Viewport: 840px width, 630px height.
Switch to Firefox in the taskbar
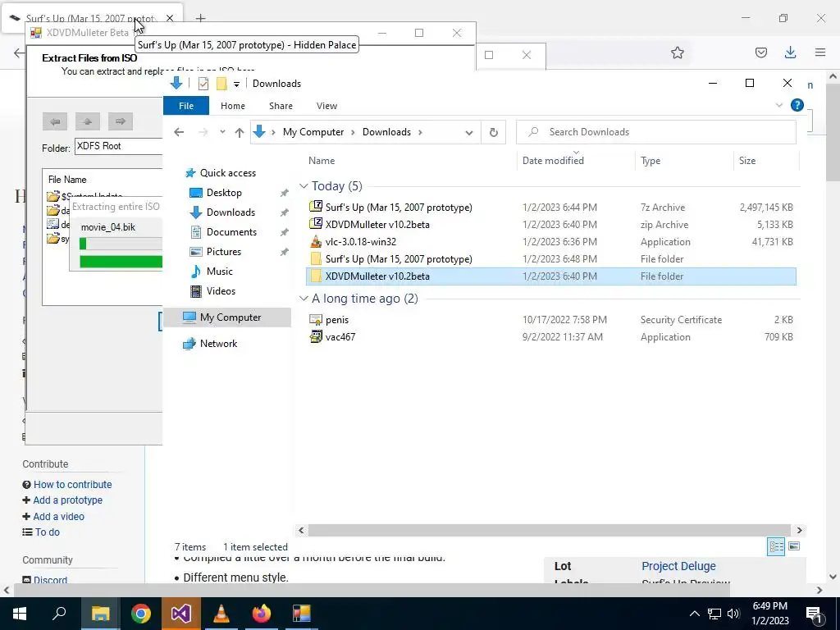[x=262, y=614]
